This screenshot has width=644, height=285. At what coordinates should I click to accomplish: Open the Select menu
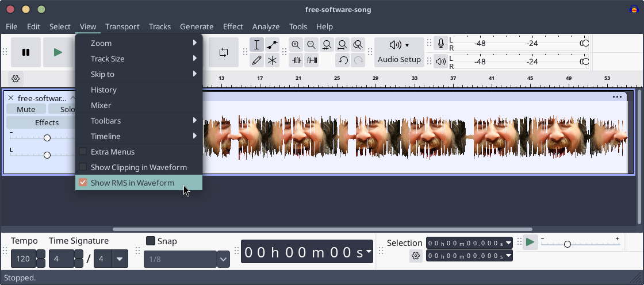coord(60,26)
